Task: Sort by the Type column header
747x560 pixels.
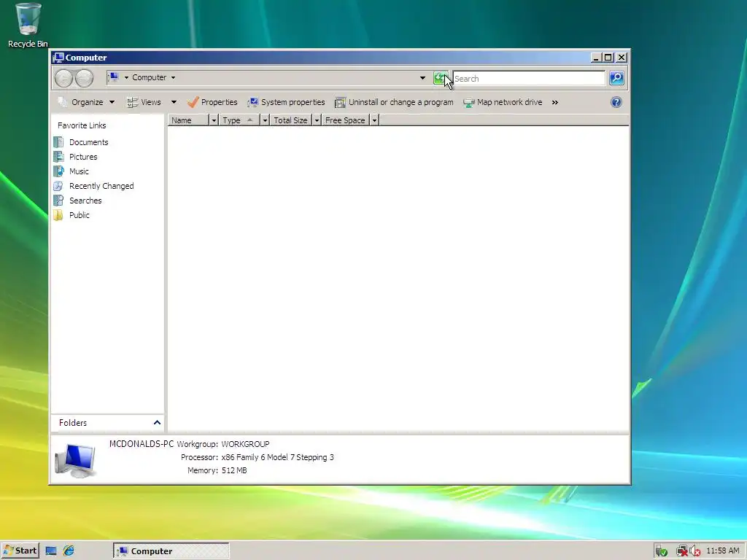Action: (239, 120)
